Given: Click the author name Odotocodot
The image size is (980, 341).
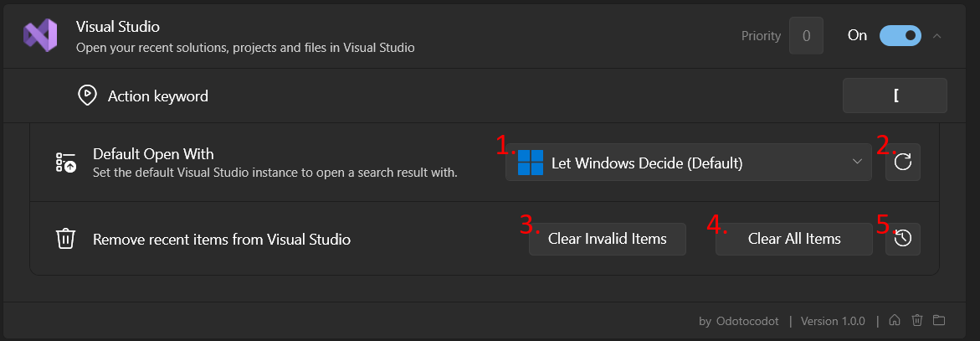Looking at the screenshot, I should point(747,321).
